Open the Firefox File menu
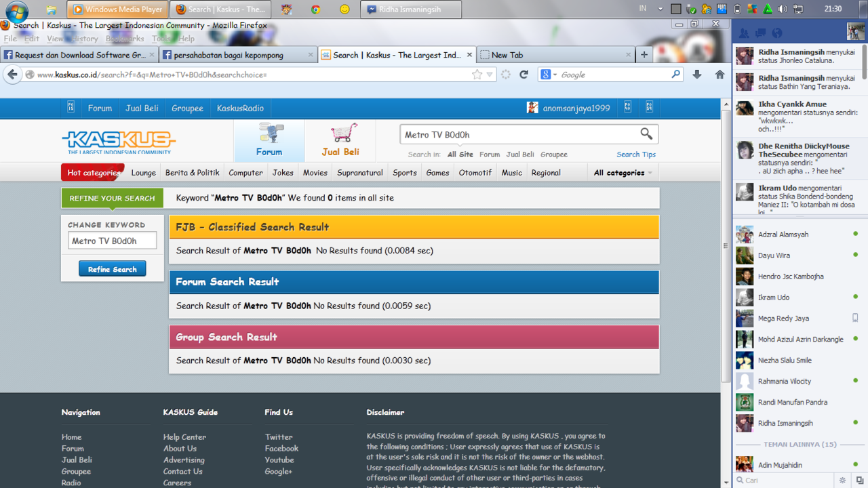Screen dimensions: 868x488 [x=10, y=39]
